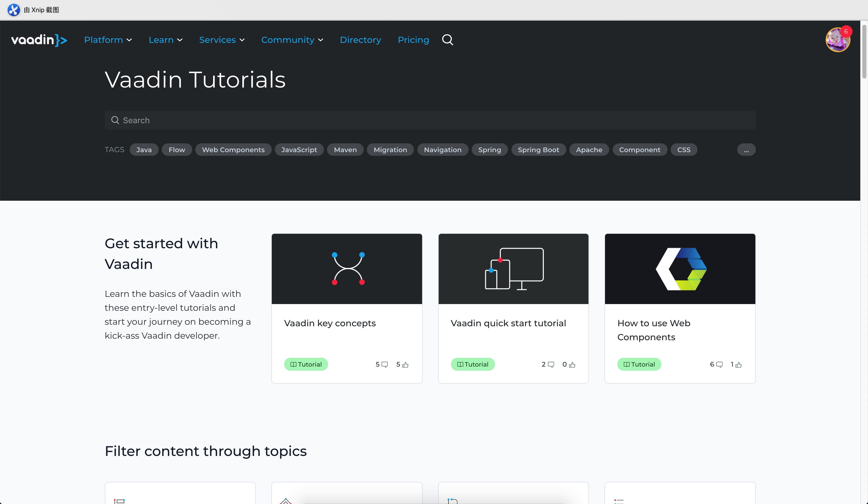This screenshot has width=868, height=504.
Task: Click the header search magnifier icon
Action: pos(447,40)
